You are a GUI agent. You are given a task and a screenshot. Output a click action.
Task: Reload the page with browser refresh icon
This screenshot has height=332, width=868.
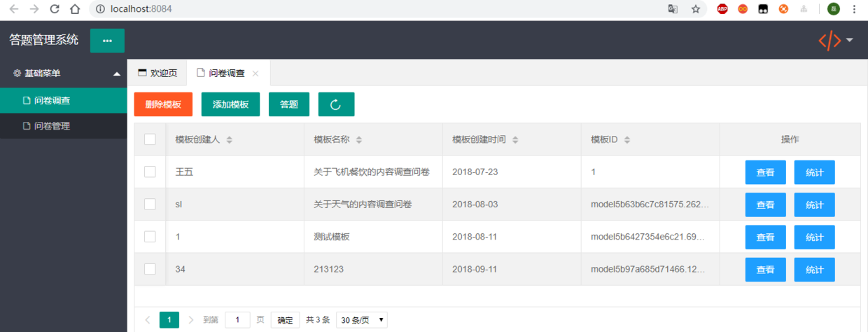coord(55,9)
